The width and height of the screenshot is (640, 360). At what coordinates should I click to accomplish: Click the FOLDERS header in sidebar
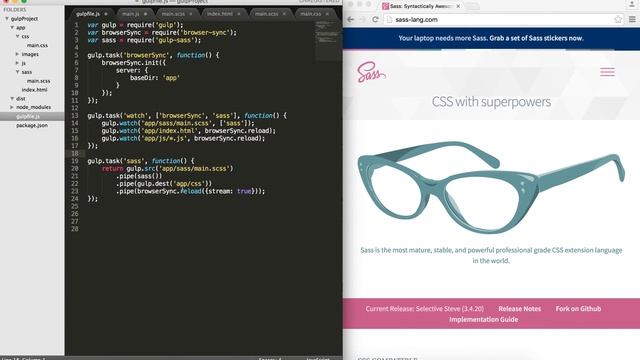pos(15,9)
